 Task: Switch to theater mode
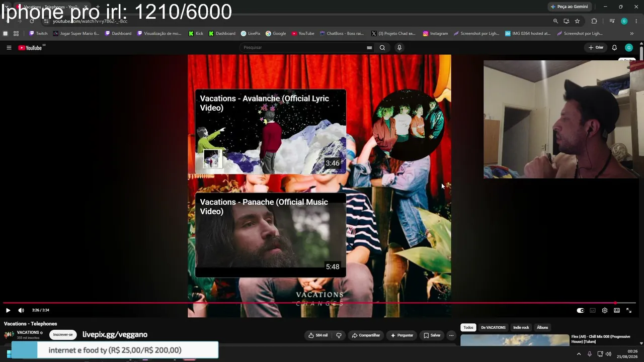coord(617,311)
